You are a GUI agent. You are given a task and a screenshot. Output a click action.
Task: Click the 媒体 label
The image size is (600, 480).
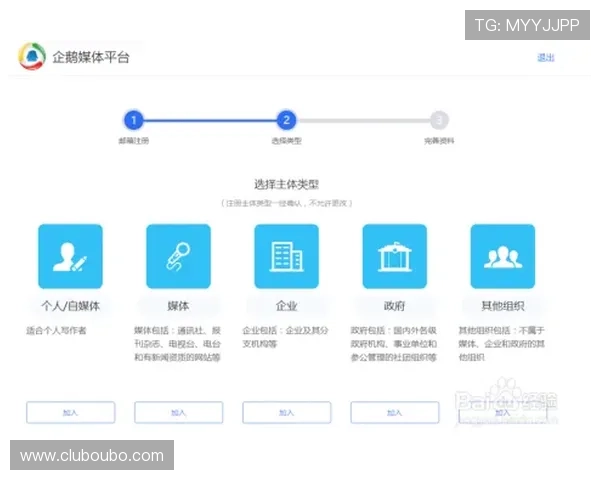[178, 306]
